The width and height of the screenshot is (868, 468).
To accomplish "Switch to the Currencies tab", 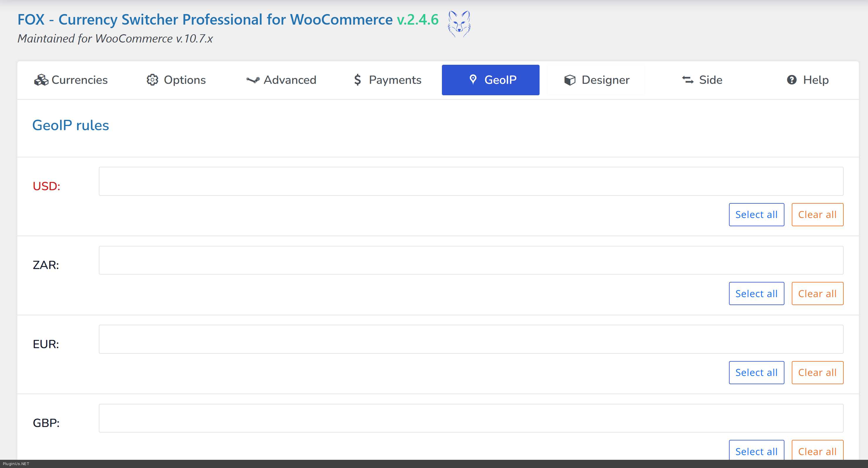I will click(x=71, y=80).
